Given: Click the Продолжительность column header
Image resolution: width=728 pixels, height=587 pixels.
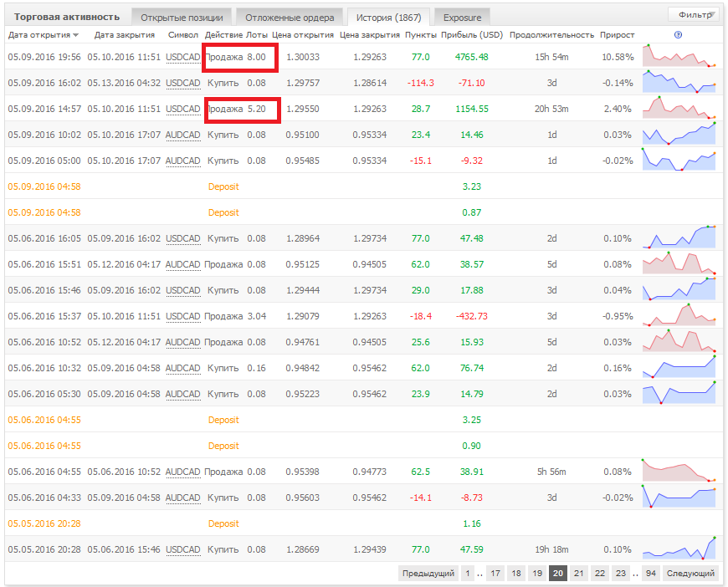Looking at the screenshot, I should 551,35.
